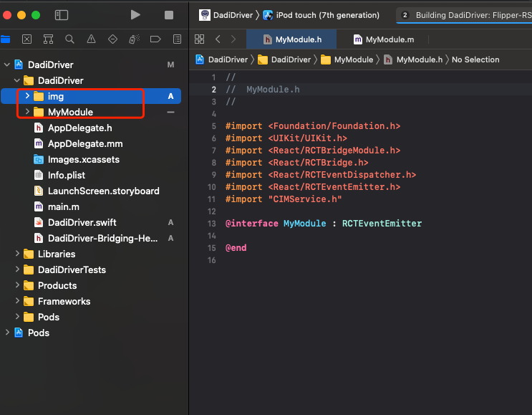This screenshot has width=532, height=415.
Task: Switch to the MyModule.h tab
Action: (292, 39)
